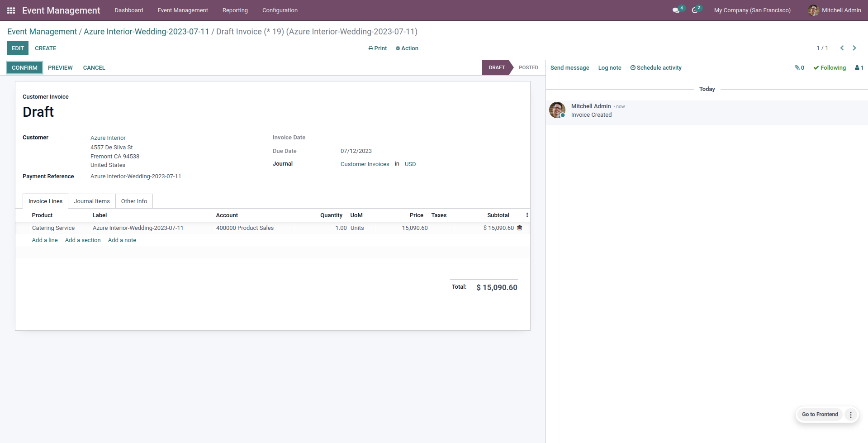Open optional columns menu in table header

[527, 215]
